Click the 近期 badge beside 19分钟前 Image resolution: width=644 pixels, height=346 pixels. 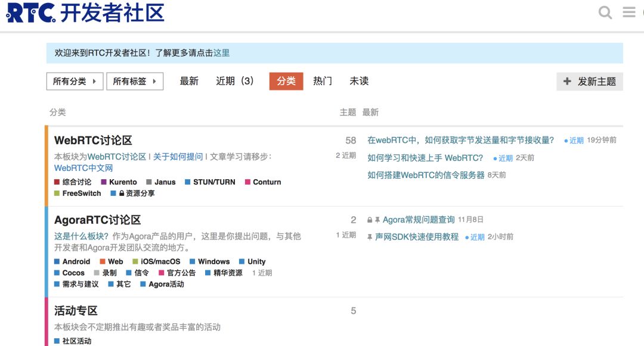tap(574, 141)
